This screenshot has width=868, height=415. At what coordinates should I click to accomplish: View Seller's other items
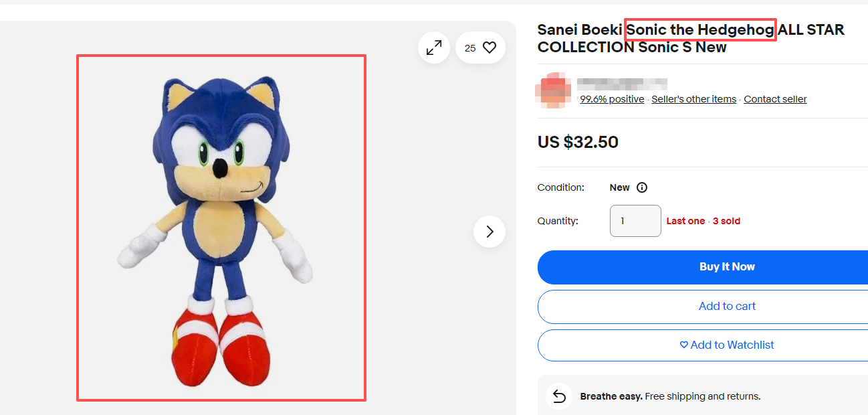(693, 99)
